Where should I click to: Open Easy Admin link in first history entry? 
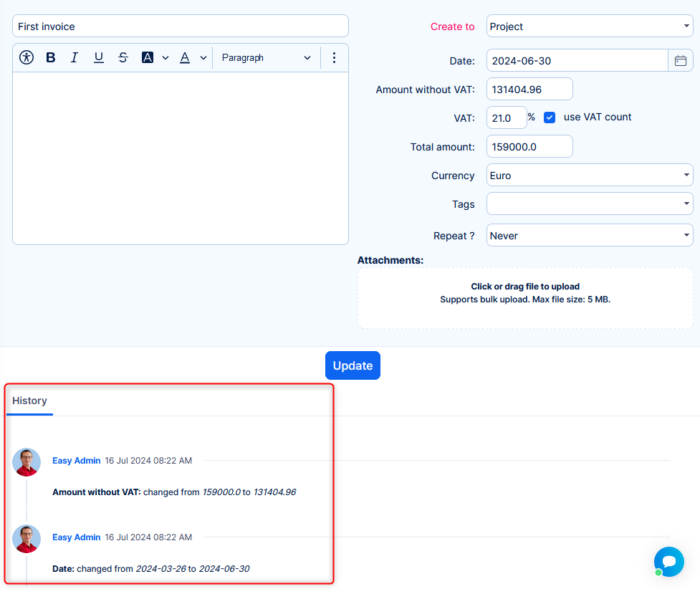tap(76, 461)
